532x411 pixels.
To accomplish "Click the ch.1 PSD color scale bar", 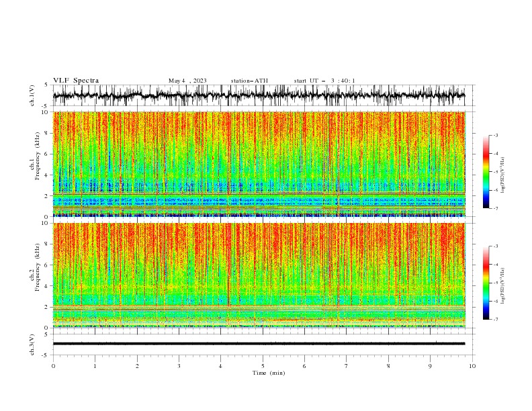I will point(486,172).
